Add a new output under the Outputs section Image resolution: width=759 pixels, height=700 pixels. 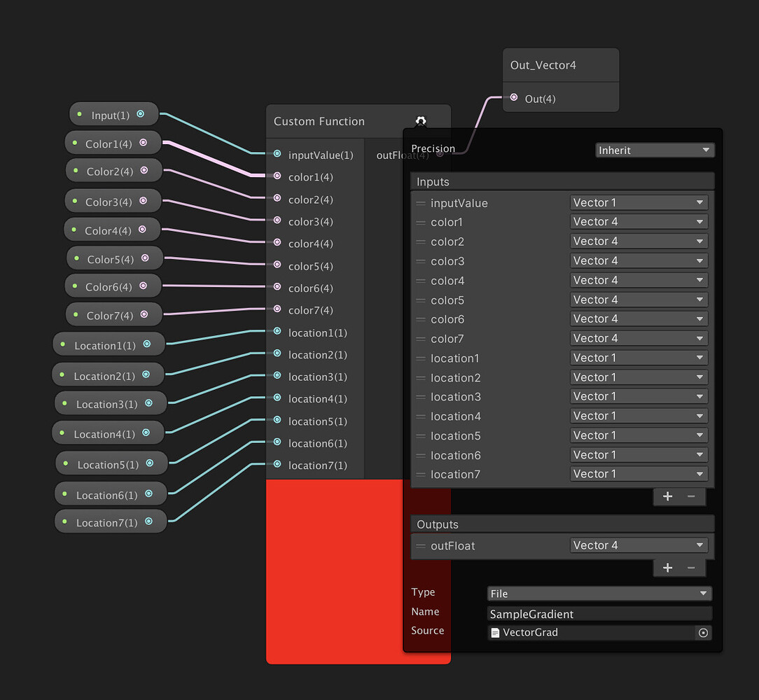[667, 567]
